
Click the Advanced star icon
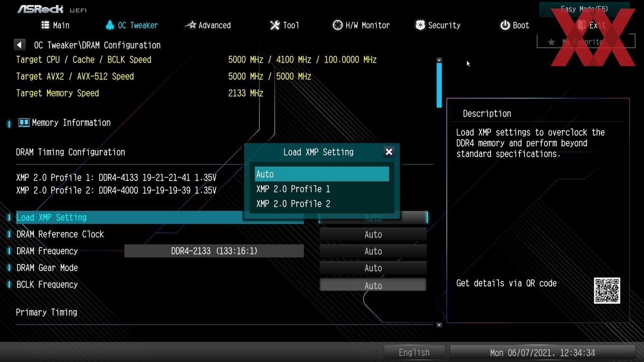pyautogui.click(x=190, y=25)
